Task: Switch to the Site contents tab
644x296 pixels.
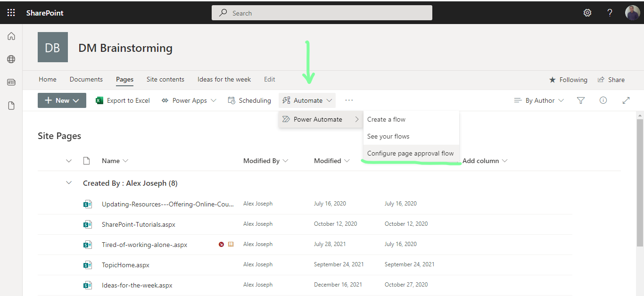Action: (165, 79)
